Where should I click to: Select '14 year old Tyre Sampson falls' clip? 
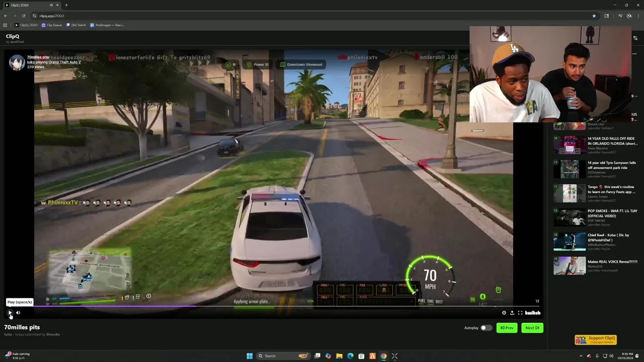coord(595,169)
